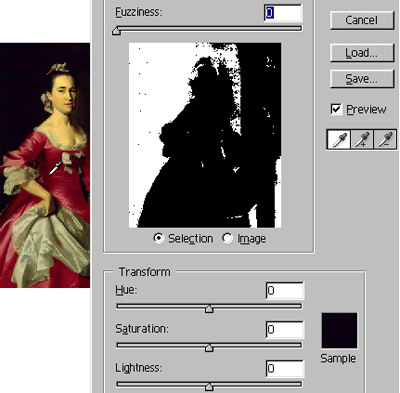Click the Lightness value field

(x=285, y=368)
